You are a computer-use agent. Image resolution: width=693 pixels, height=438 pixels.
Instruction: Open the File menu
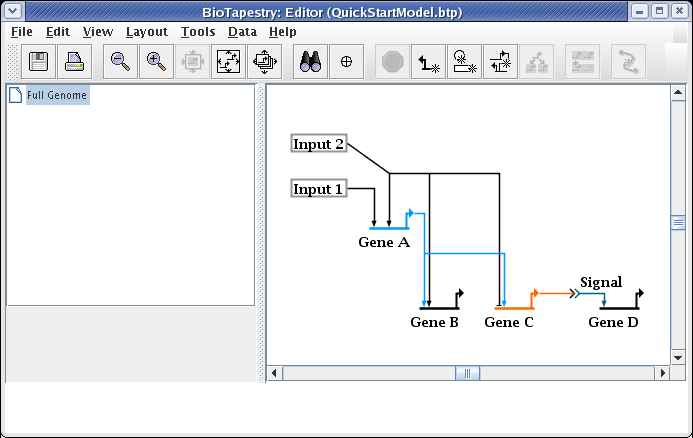[22, 31]
